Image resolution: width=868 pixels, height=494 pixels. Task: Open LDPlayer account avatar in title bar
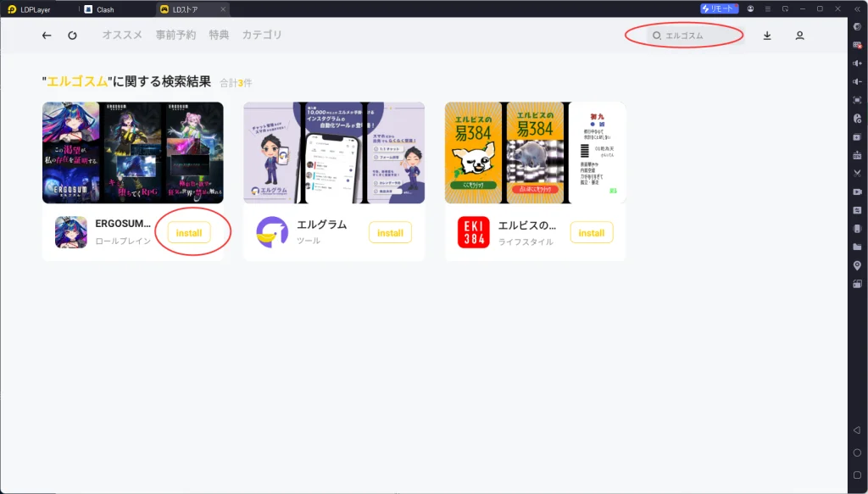point(751,8)
